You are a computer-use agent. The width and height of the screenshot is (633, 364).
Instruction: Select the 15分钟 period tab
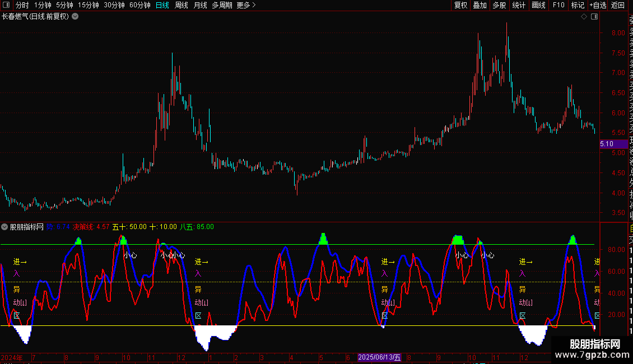pos(89,5)
